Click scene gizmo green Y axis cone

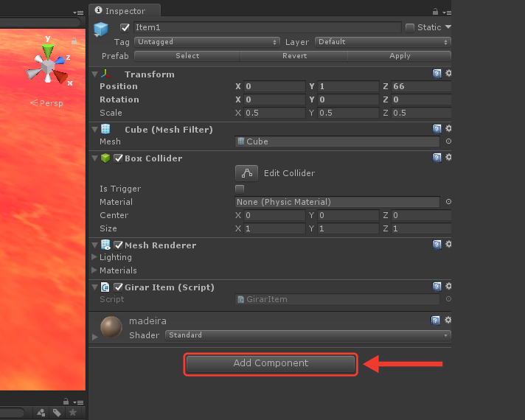[48, 51]
